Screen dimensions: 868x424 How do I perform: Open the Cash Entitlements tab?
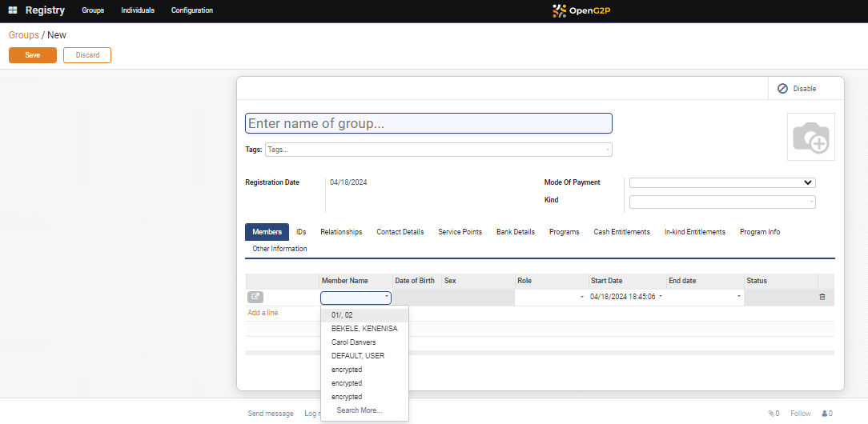click(621, 232)
